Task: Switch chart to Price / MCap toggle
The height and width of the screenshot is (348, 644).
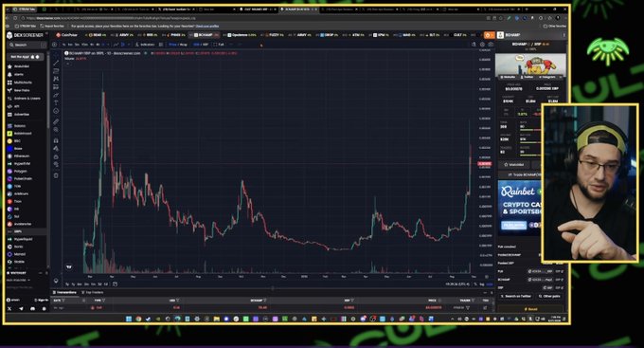Action: coord(178,45)
